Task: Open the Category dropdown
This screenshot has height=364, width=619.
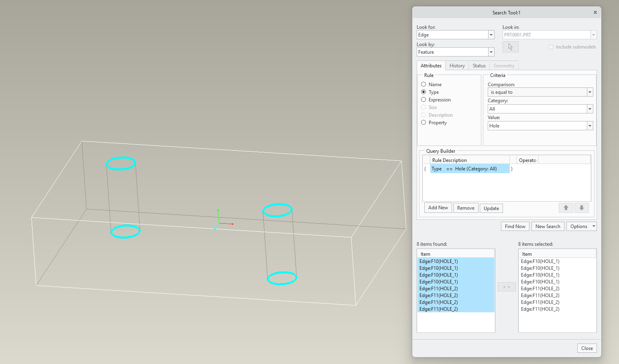Action: [590, 109]
